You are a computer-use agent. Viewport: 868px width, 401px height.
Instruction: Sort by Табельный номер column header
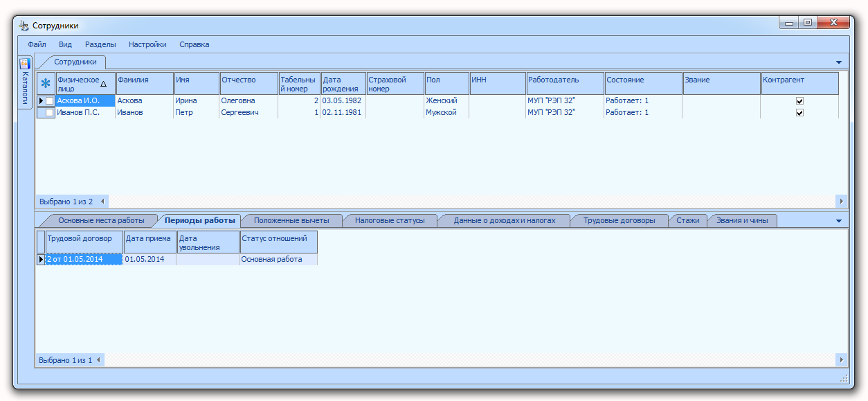pos(299,83)
